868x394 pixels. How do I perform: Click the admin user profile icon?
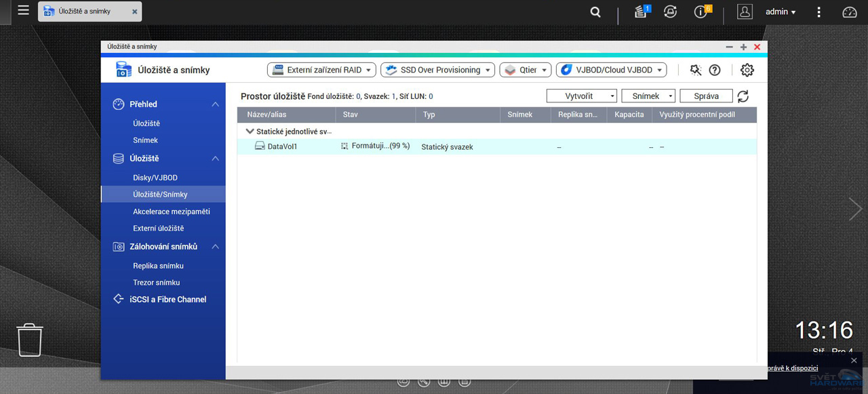[x=745, y=12]
